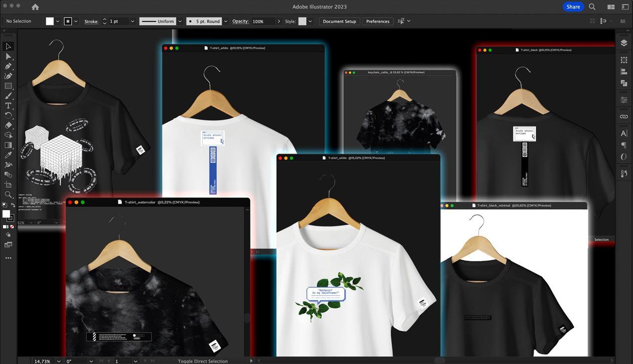Open the Artboards panel icon
This screenshot has width=633, height=364.
[624, 60]
